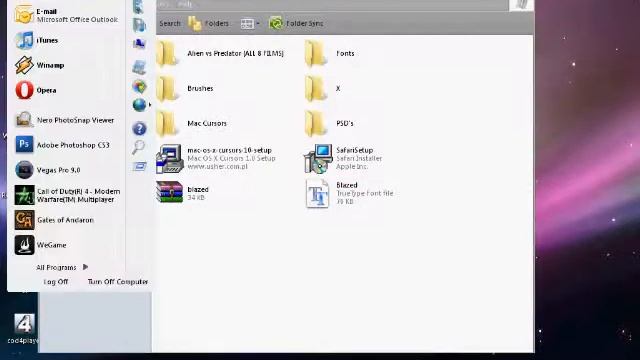Select the Brushes folder

coord(184,89)
